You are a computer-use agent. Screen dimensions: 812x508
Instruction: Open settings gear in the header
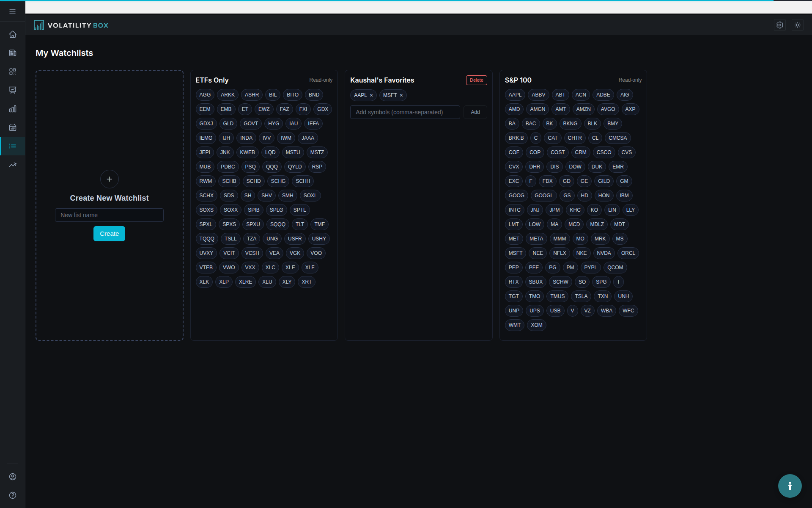(780, 25)
